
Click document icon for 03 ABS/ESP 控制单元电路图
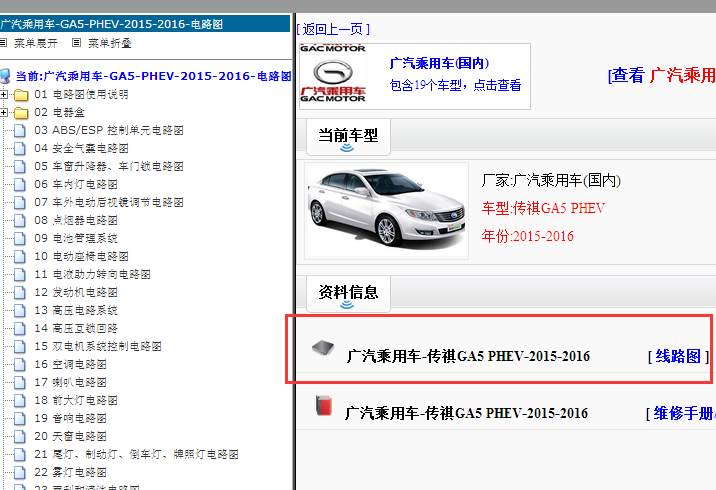point(20,131)
